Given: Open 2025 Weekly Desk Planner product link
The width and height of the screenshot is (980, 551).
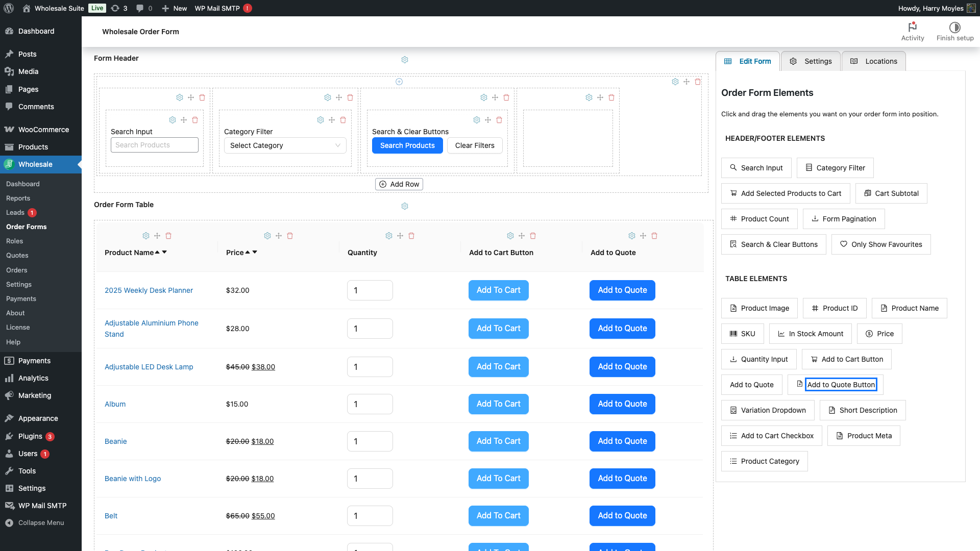Looking at the screenshot, I should tap(149, 290).
